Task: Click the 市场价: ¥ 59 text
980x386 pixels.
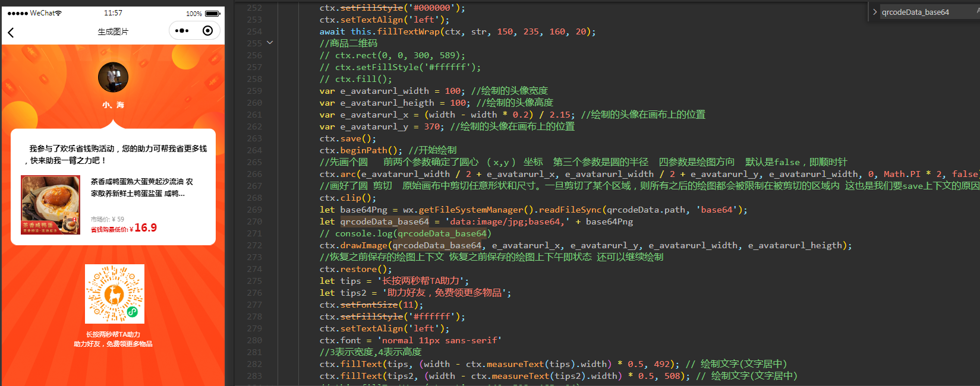Action: click(x=108, y=219)
